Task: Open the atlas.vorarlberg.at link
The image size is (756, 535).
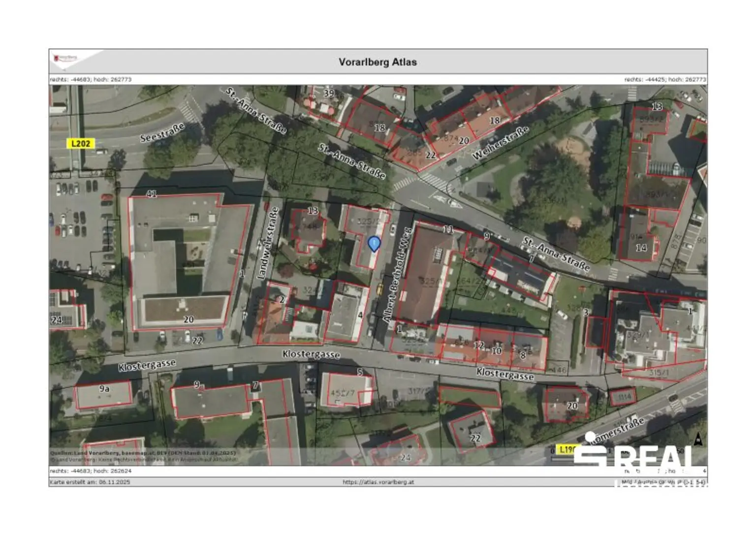Action: (378, 482)
